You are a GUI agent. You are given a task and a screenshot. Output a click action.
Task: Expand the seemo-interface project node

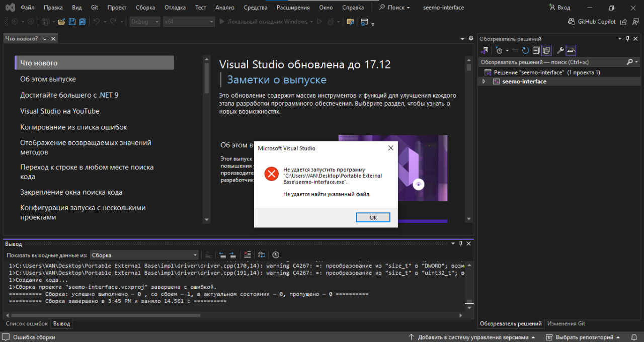coord(484,81)
